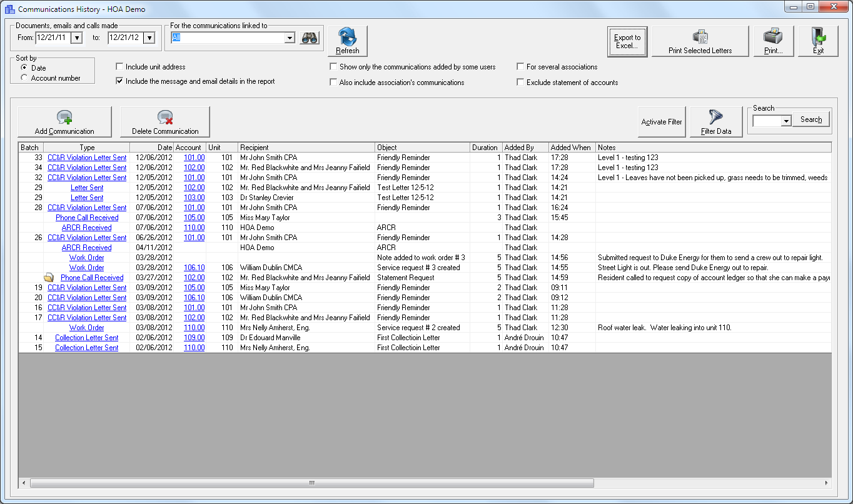Click the From date field
The width and height of the screenshot is (853, 504).
pos(53,38)
